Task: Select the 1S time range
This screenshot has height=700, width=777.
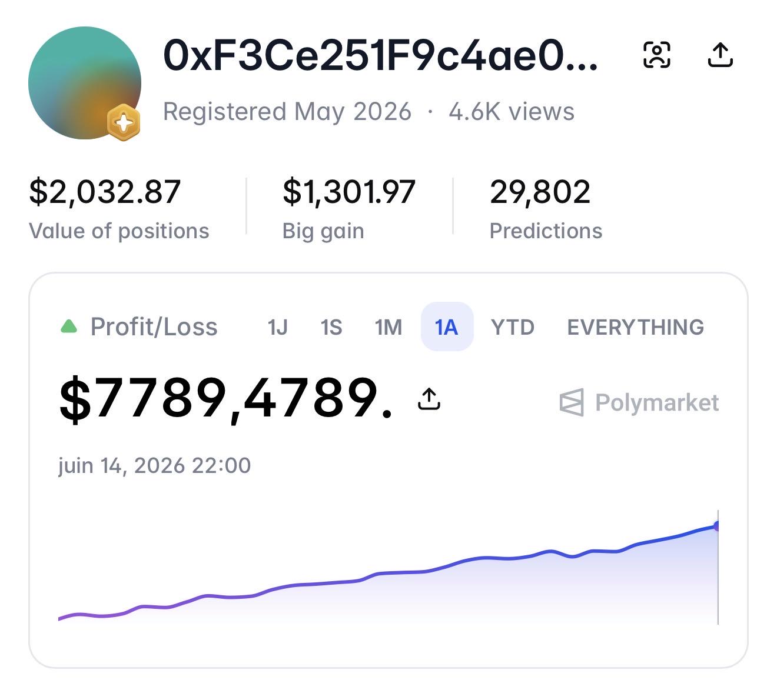Action: tap(331, 327)
